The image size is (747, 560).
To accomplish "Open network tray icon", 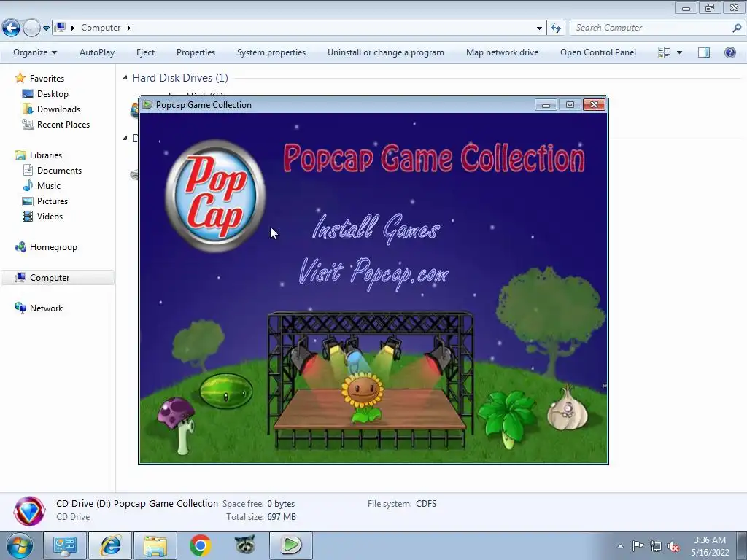I will [656, 546].
